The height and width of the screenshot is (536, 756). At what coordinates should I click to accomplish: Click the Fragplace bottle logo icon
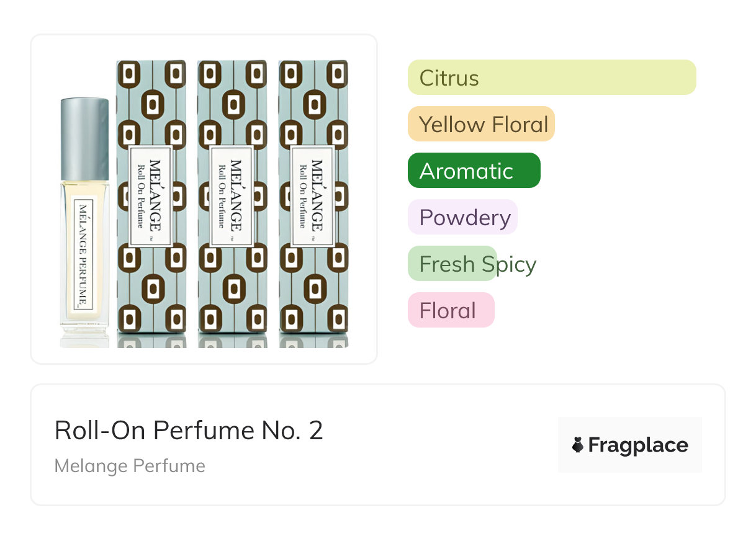tap(578, 445)
